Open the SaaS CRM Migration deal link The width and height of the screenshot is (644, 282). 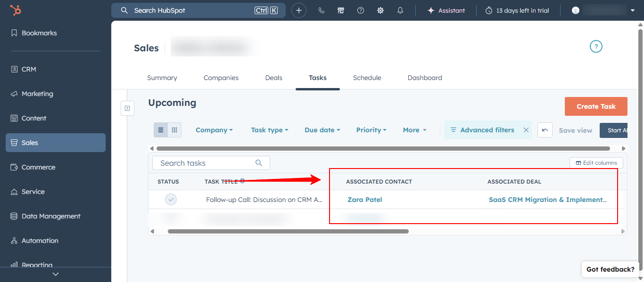tap(547, 199)
